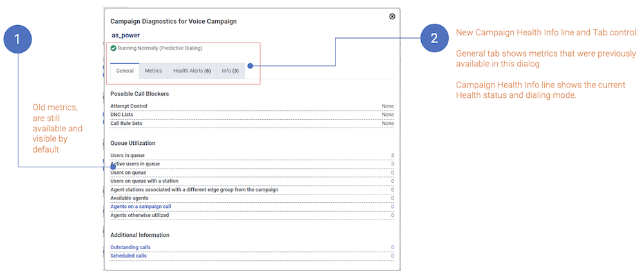The width and height of the screenshot is (644, 273).
Task: Select the DNC Lists row label
Action: pos(122,115)
